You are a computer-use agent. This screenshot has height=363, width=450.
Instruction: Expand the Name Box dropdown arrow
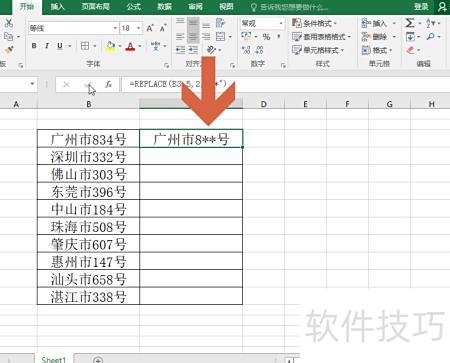pos(32,84)
